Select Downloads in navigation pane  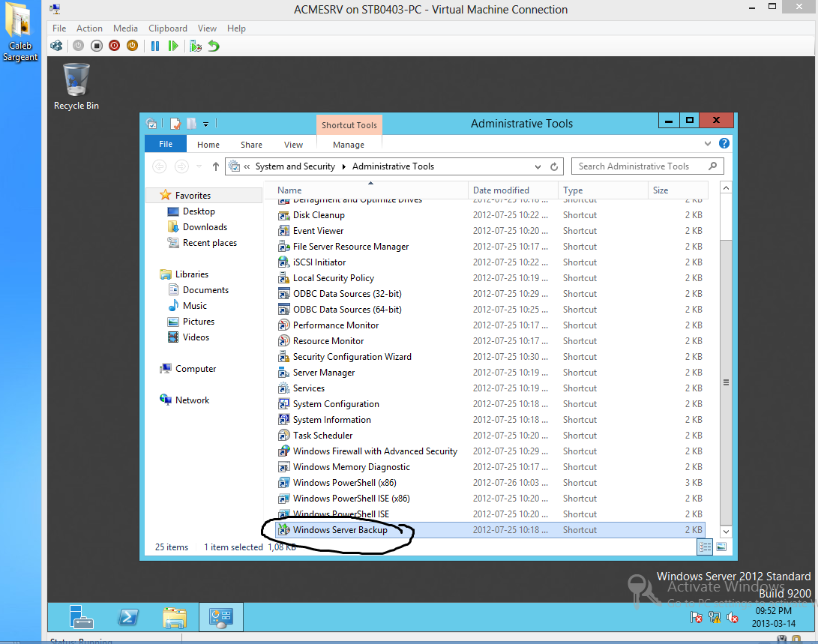click(x=205, y=227)
